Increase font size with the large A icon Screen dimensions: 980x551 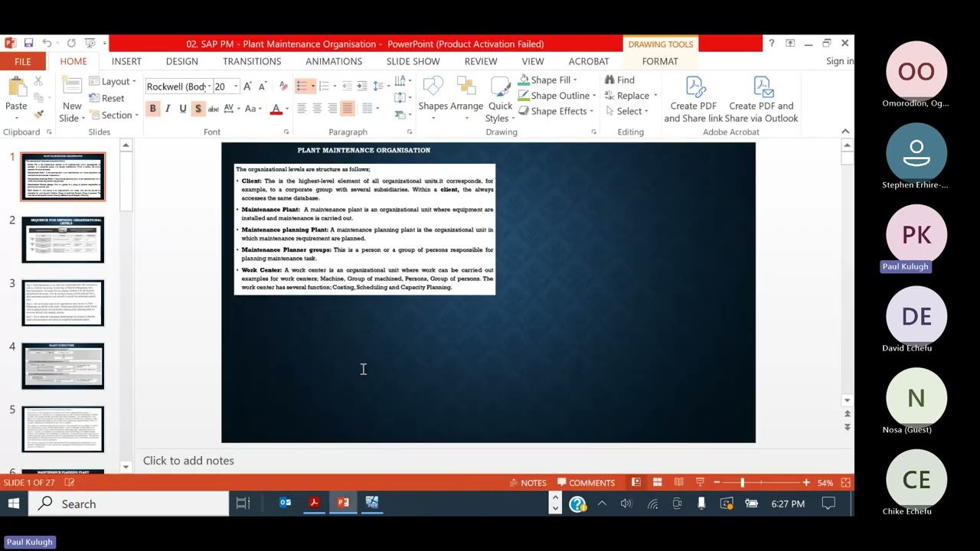[x=247, y=86]
